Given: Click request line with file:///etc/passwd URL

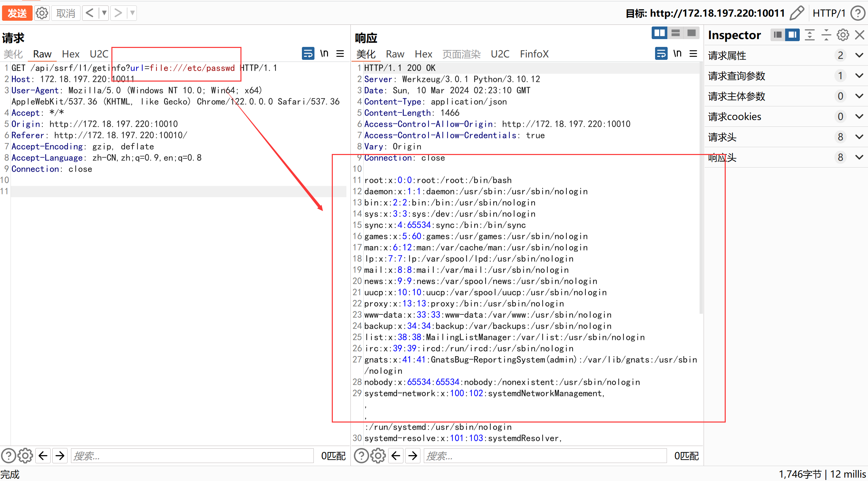Looking at the screenshot, I should point(144,68).
